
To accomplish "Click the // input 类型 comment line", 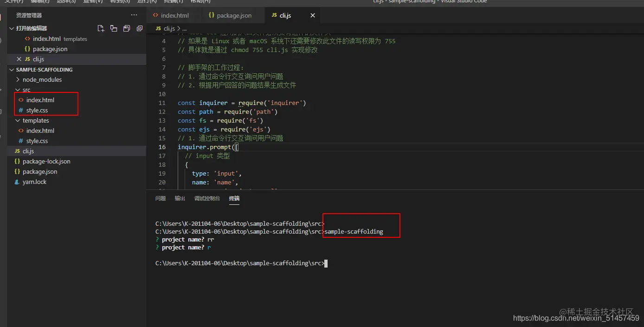I will pyautogui.click(x=207, y=156).
